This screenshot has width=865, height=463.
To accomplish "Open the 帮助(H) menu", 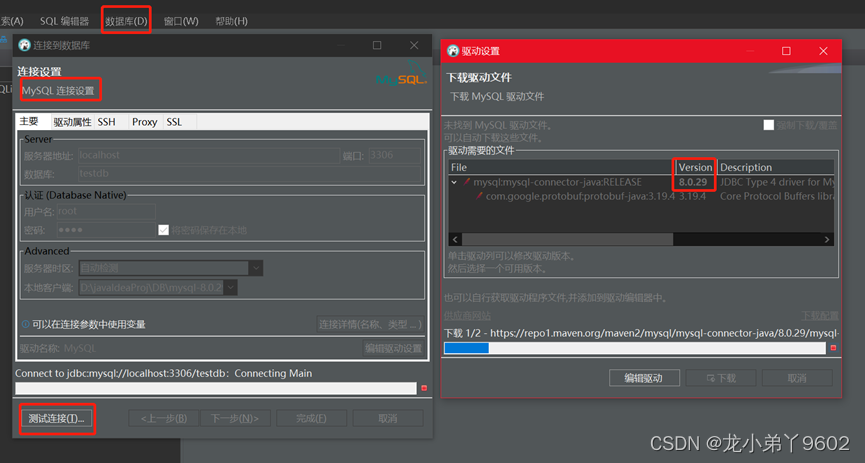I will coord(231,21).
